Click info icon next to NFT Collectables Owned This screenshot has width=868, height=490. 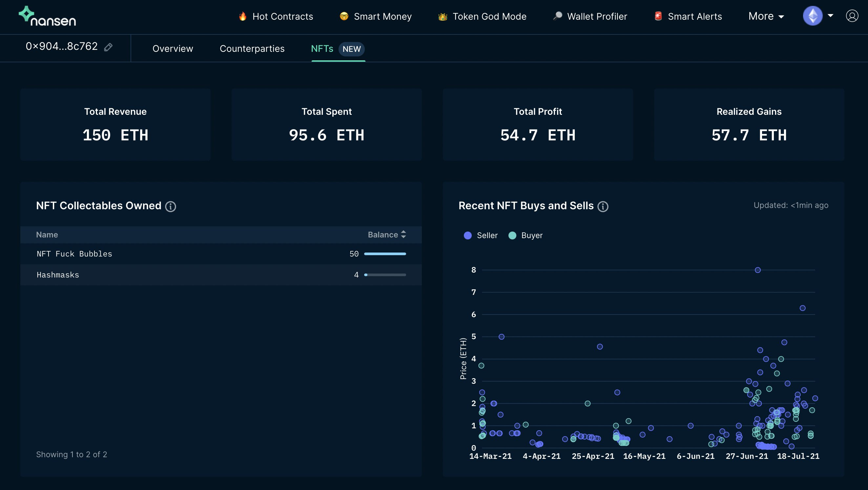(171, 206)
